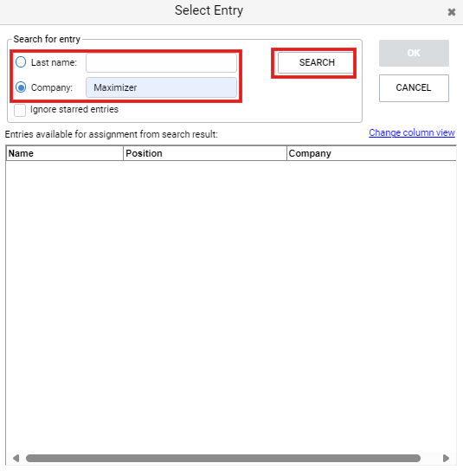The width and height of the screenshot is (463, 476).
Task: Click the right scroll arrow
Action: click(446, 458)
